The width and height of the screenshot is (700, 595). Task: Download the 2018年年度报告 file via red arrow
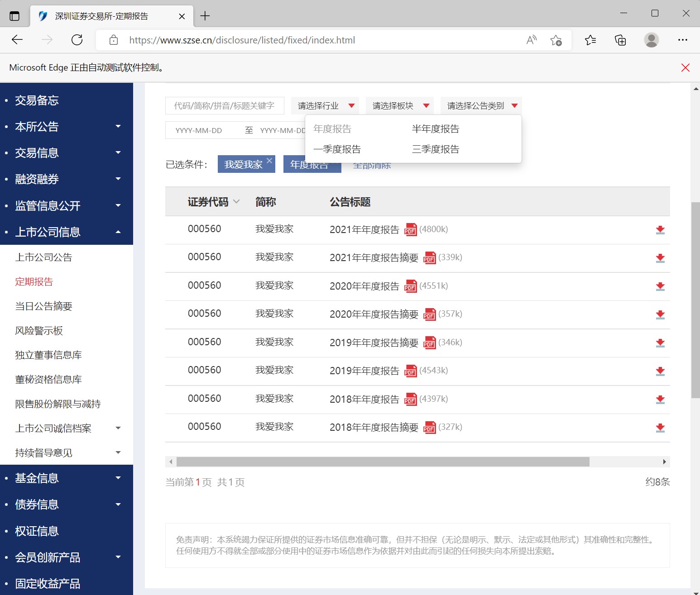[660, 400]
